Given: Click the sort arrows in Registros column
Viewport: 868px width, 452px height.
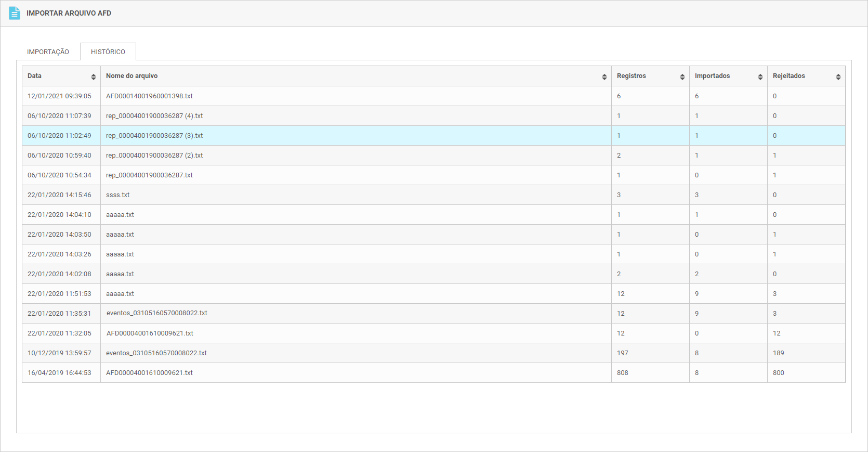Looking at the screenshot, I should [682, 76].
